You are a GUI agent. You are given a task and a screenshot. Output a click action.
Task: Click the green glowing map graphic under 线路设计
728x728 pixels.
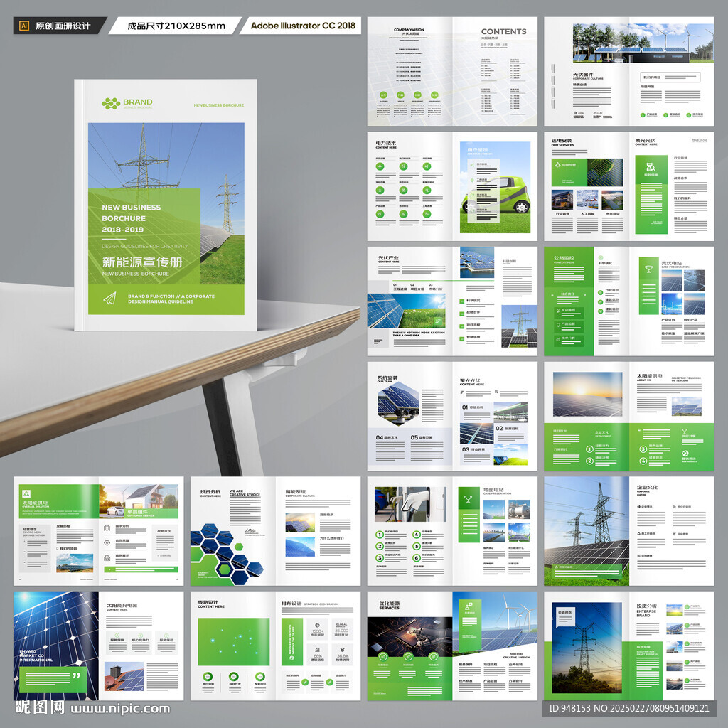click(233, 641)
